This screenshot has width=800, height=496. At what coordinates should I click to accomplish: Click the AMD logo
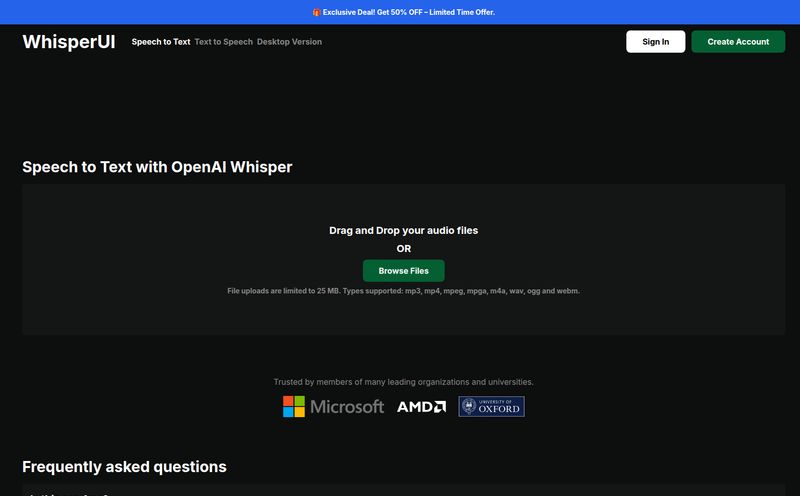pos(421,407)
